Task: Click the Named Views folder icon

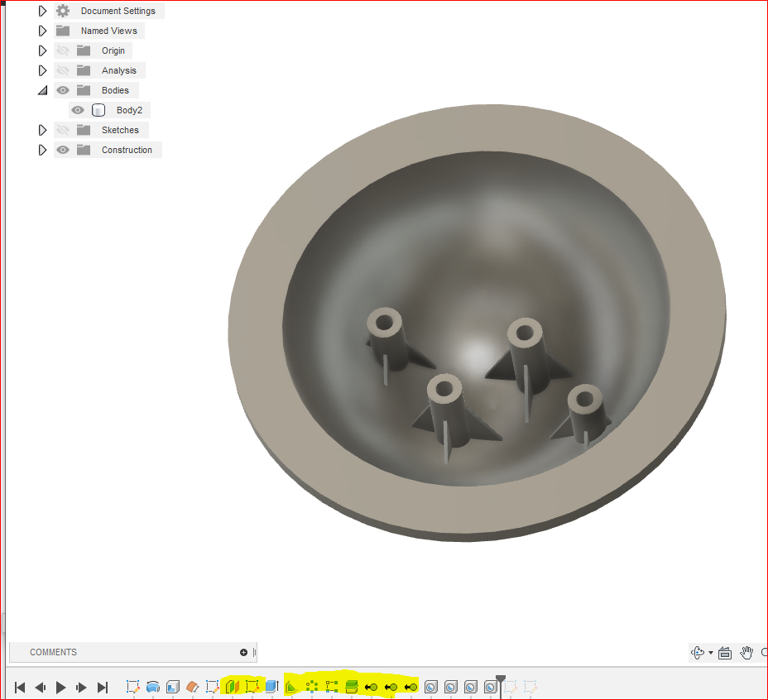Action: coord(63,31)
